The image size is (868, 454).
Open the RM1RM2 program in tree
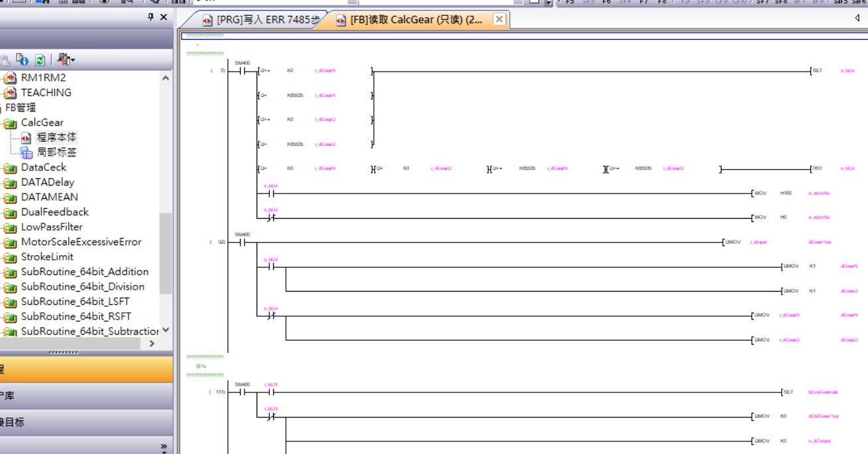43,78
